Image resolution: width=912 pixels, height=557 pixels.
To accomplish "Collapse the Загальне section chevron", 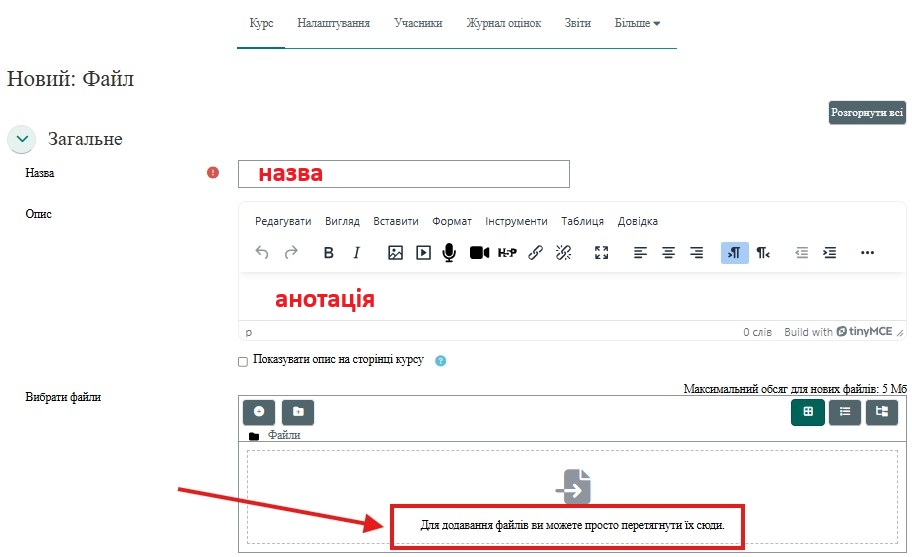I will point(22,140).
